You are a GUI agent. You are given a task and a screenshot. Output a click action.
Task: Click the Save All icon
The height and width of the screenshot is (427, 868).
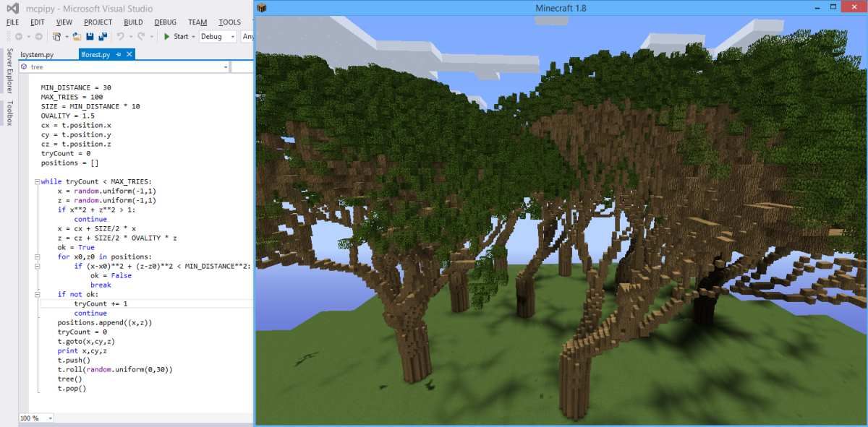pos(102,36)
